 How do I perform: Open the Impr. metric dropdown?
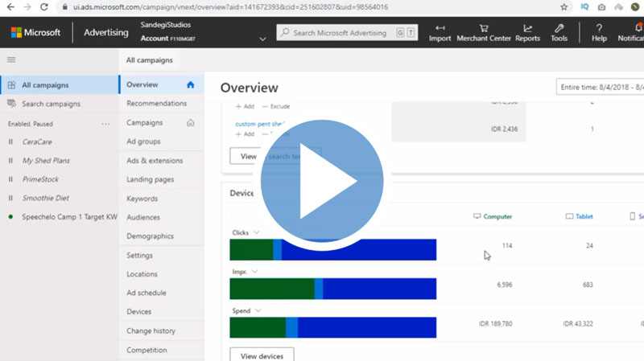pyautogui.click(x=254, y=272)
